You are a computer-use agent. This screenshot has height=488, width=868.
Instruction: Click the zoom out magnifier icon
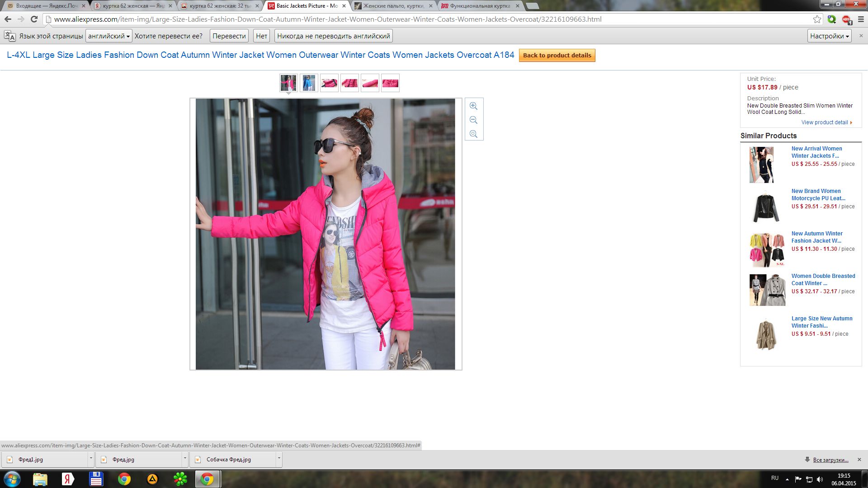473,120
